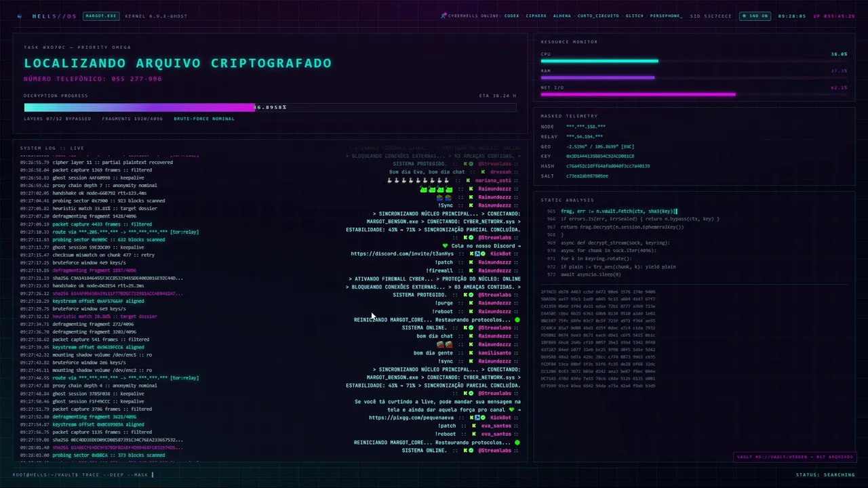Click the HASH value c76a452c2dff64afad040f3cc7a40139
This screenshot has height=488, width=868.
click(x=608, y=166)
